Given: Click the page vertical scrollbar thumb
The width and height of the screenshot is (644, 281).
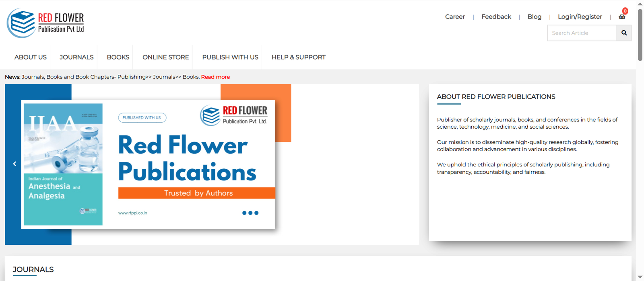Looking at the screenshot, I should click(640, 35).
